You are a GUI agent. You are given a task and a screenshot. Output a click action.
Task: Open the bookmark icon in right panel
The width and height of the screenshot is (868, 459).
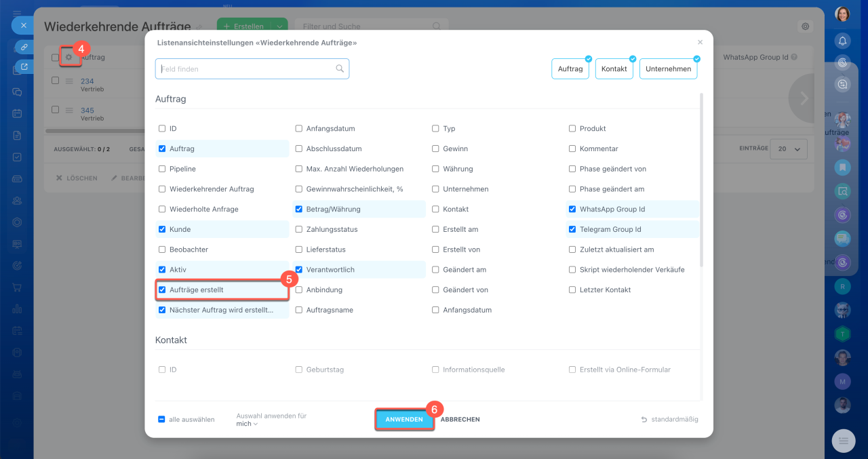click(842, 167)
